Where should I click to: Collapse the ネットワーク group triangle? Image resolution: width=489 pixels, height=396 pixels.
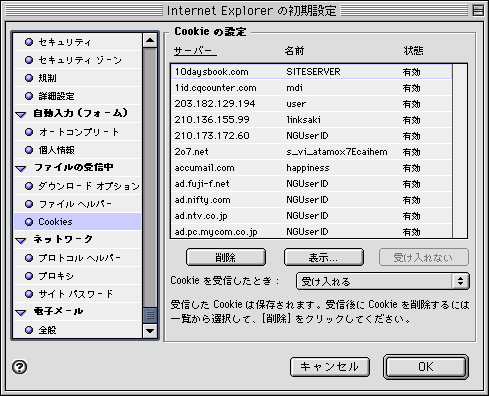[21, 240]
